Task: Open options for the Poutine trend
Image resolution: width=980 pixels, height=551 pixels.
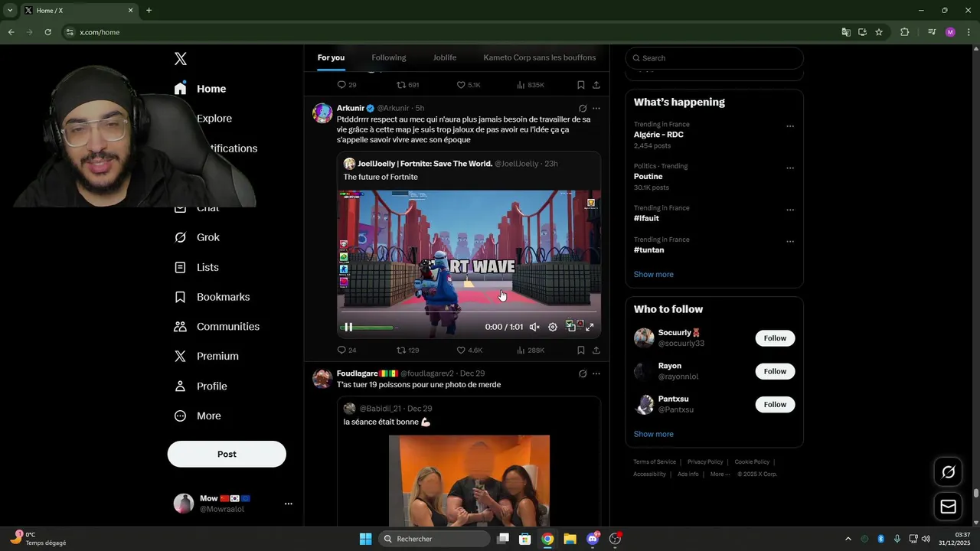Action: [790, 168]
